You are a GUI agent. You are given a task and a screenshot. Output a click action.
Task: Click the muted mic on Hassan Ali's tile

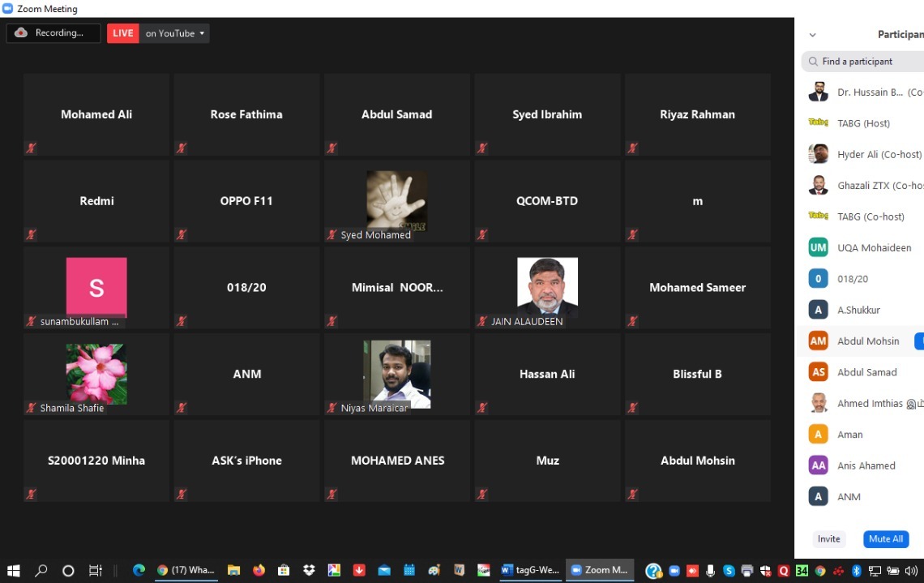[482, 408]
